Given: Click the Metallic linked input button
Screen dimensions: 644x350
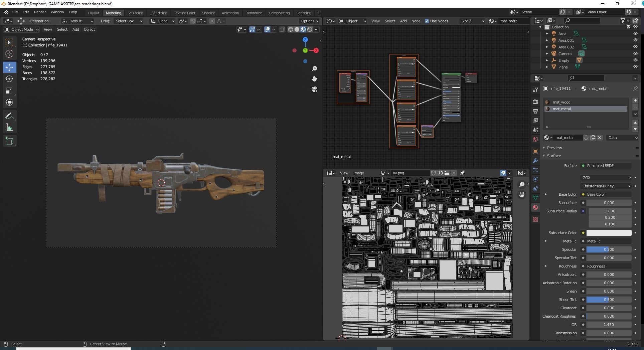Looking at the screenshot, I should click(x=606, y=241).
